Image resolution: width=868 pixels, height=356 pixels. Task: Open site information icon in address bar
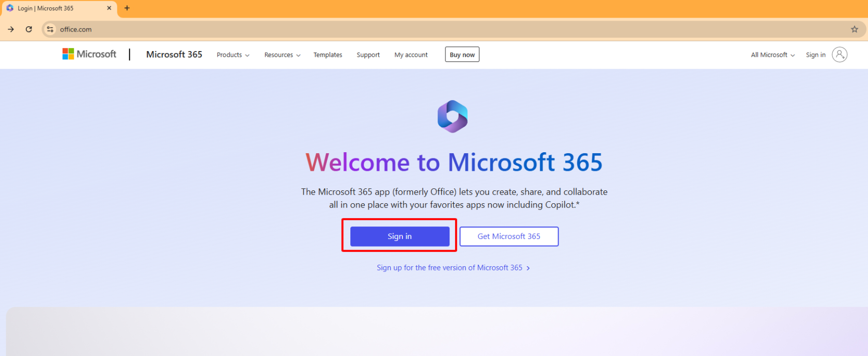pyautogui.click(x=50, y=29)
